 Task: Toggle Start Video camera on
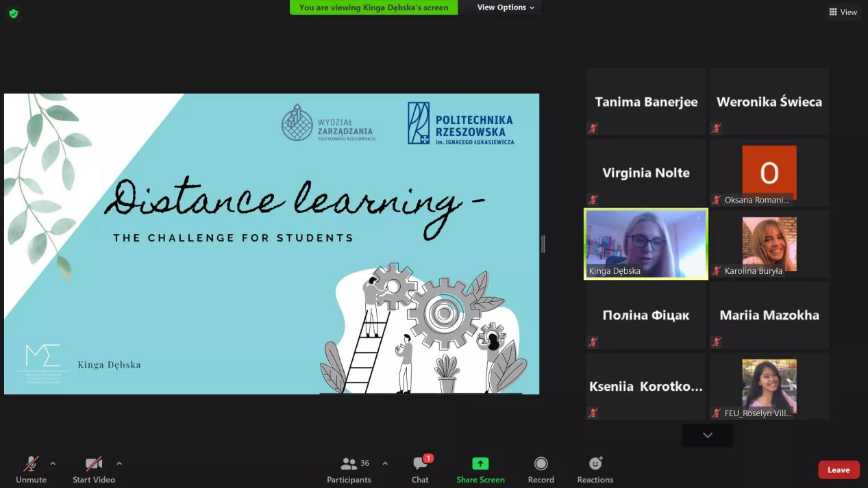pyautogui.click(x=94, y=470)
